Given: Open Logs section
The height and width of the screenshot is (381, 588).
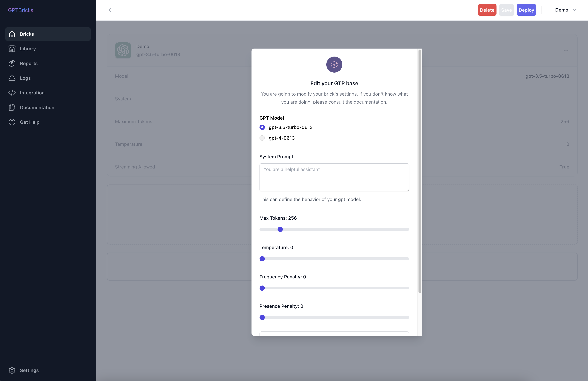Looking at the screenshot, I should click(x=48, y=78).
